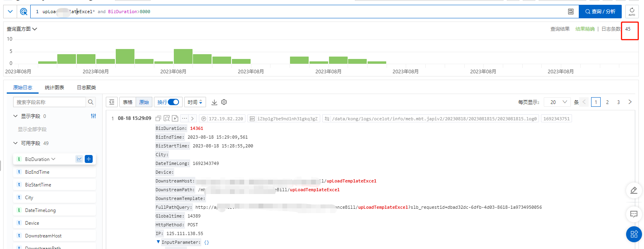Collapse the field sidebar icon

[112, 102]
